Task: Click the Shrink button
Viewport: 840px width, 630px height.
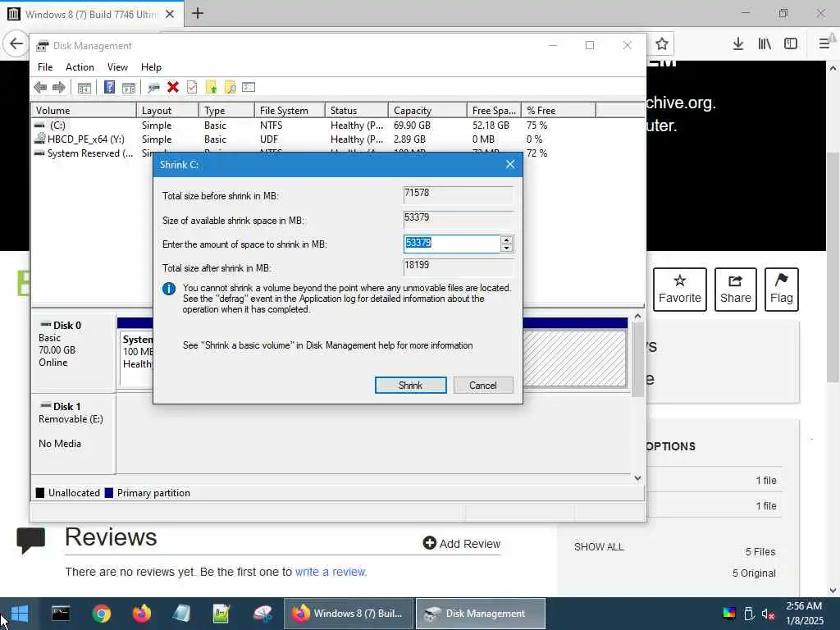Action: (410, 386)
